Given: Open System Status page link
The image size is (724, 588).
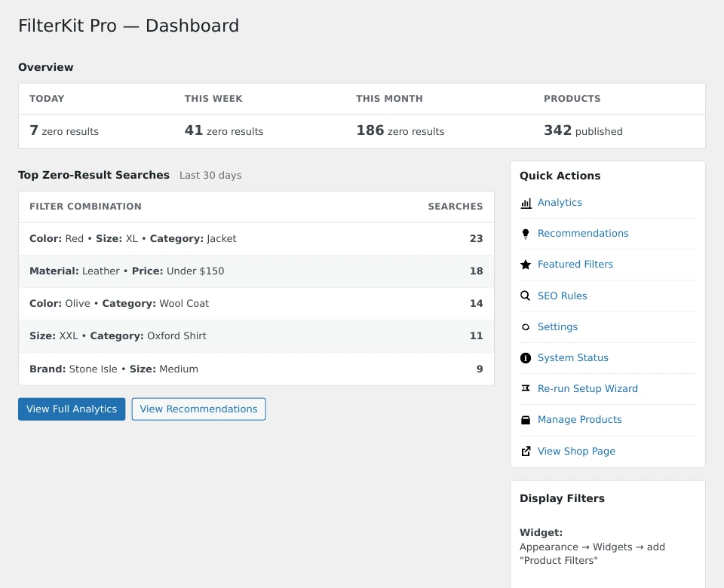Looking at the screenshot, I should [573, 357].
